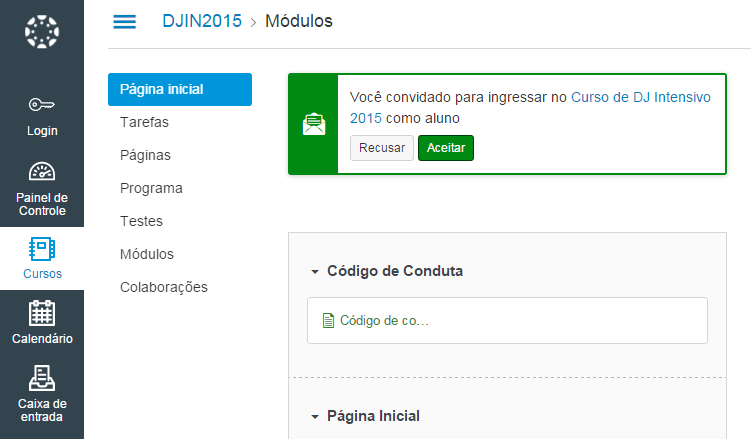This screenshot has height=439, width=751.
Task: Follow the DJIN2015 breadcrumb link
Action: coord(202,21)
